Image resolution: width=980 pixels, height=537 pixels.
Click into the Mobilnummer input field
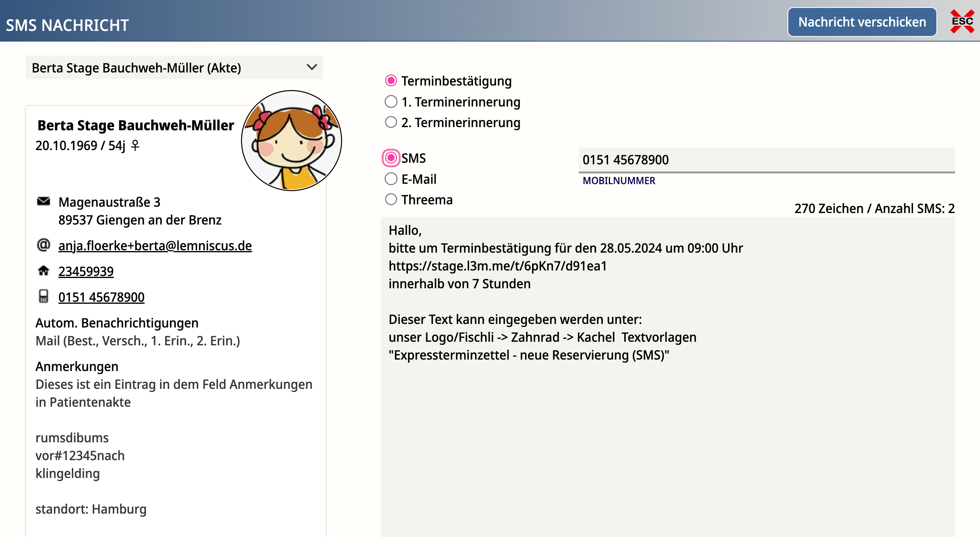click(x=766, y=160)
